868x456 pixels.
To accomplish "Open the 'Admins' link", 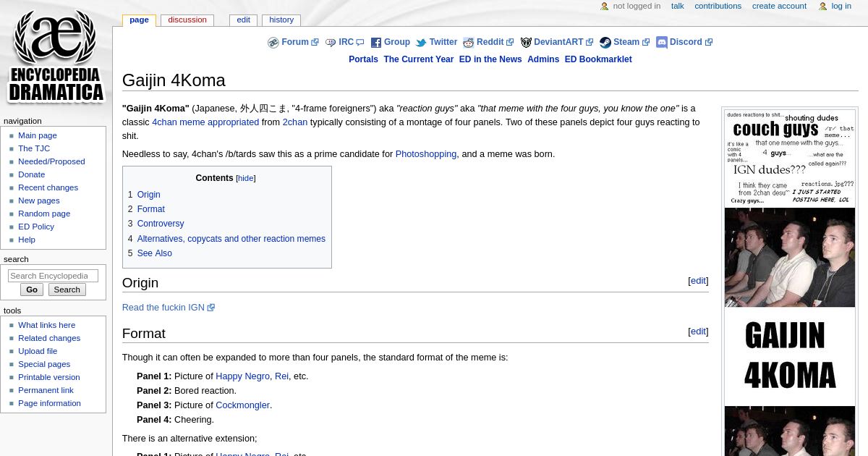I will (x=543, y=59).
